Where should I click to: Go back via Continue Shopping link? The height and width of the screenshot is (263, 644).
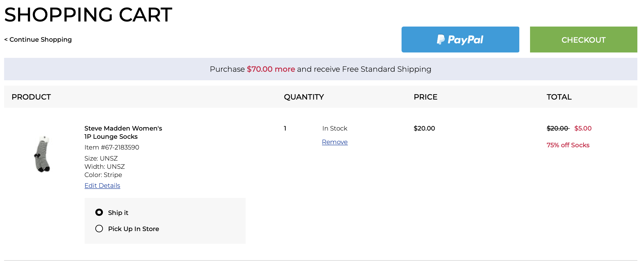(x=38, y=40)
